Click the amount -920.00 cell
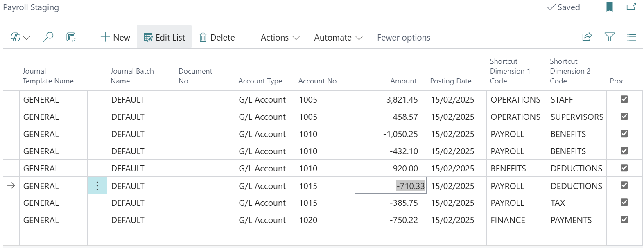This screenshot has width=644, height=248. pos(391,168)
